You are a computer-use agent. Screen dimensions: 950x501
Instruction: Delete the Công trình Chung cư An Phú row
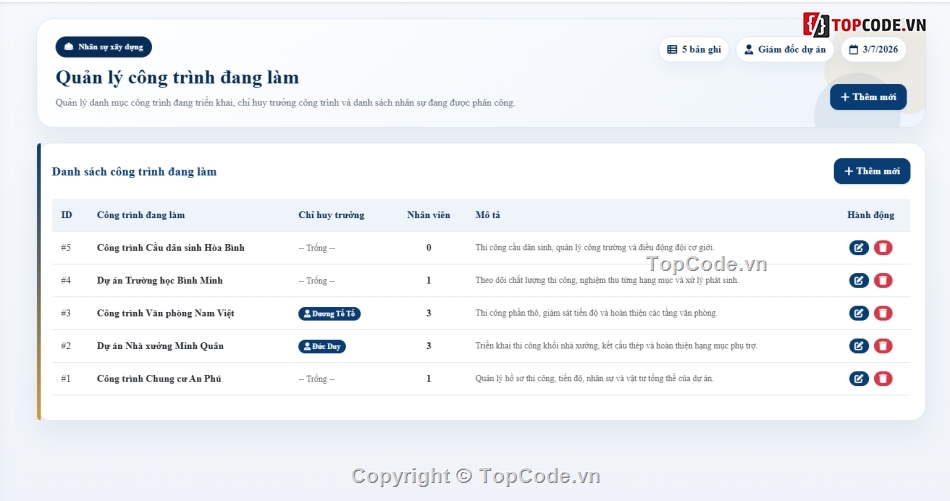tap(883, 379)
